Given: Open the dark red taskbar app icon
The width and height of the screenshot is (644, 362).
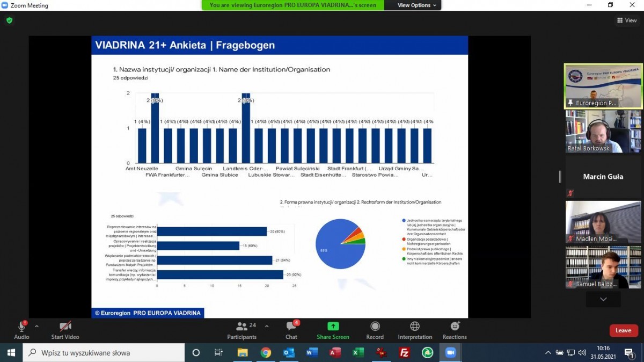Looking at the screenshot, I should click(382, 353).
